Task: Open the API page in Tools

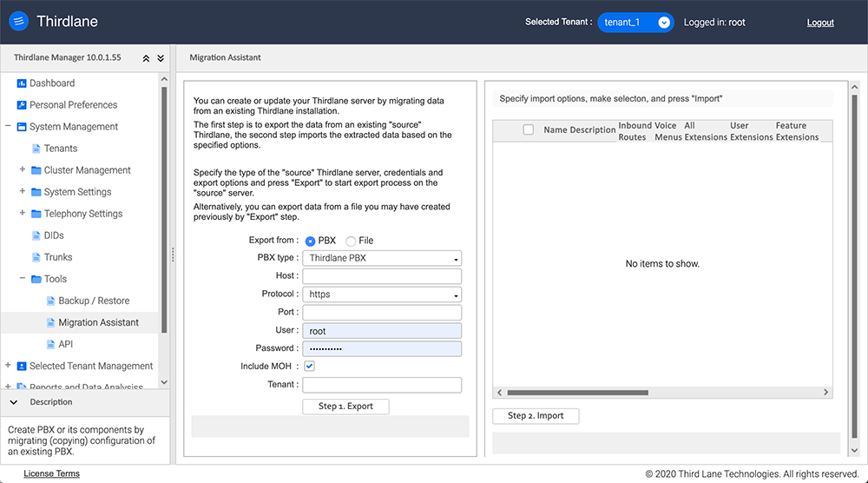Action: click(66, 344)
